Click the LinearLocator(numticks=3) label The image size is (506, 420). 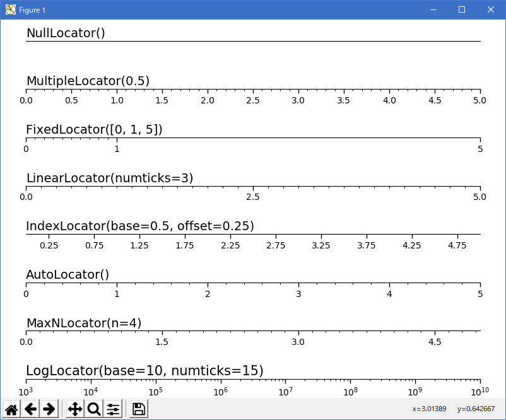click(x=110, y=178)
